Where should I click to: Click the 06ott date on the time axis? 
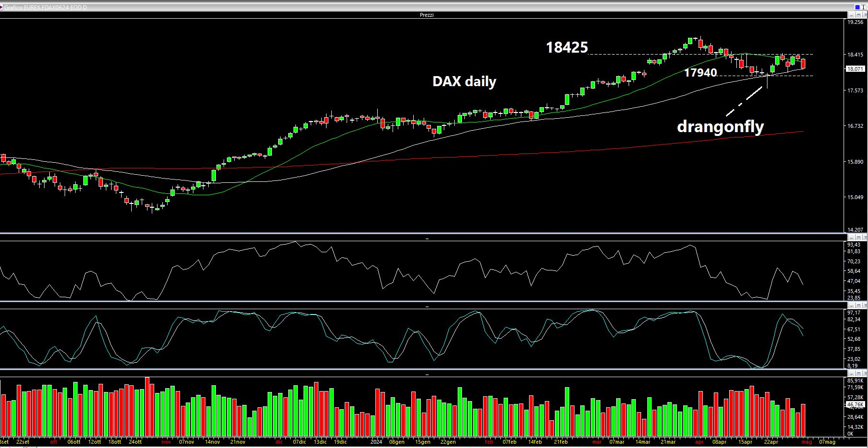(x=74, y=442)
